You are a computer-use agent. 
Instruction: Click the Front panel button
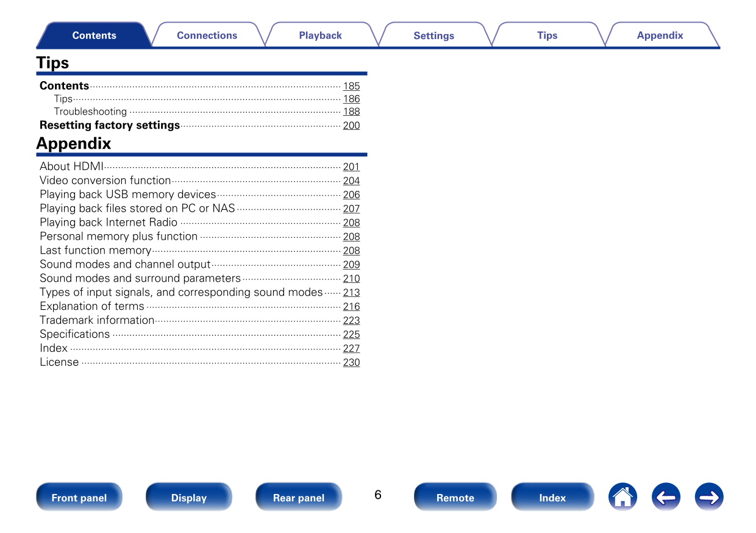tap(79, 498)
